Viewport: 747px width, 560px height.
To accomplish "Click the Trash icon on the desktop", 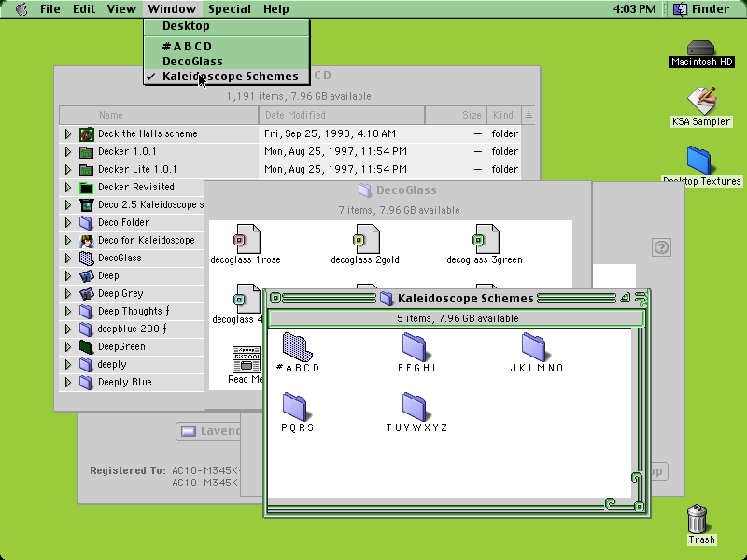I will [697, 519].
